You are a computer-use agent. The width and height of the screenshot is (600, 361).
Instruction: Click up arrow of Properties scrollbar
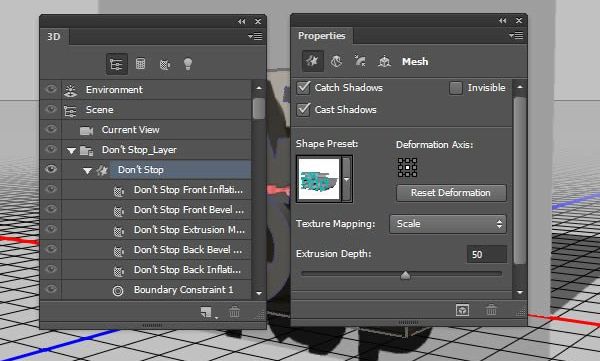coord(519,87)
